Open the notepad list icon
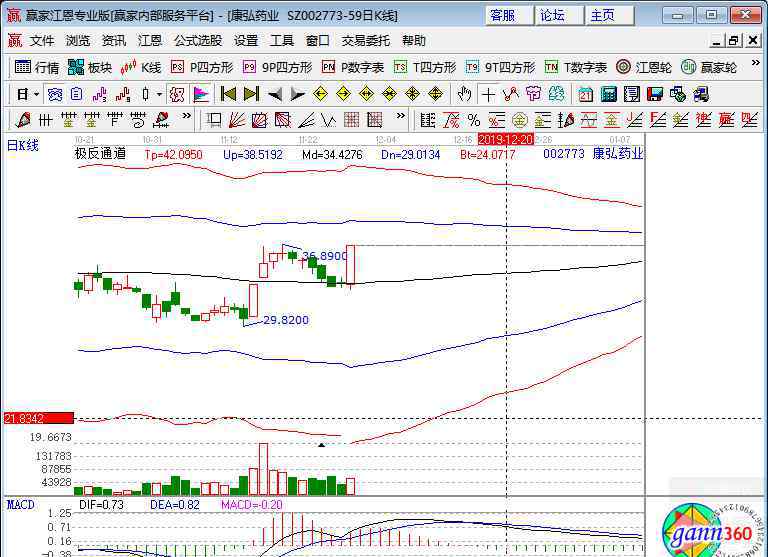This screenshot has height=557, width=768. pyautogui.click(x=632, y=94)
